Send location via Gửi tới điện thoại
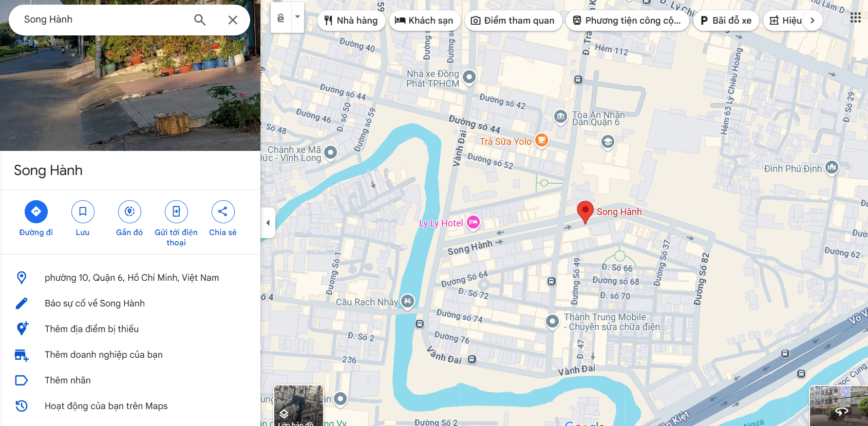Image resolution: width=868 pixels, height=426 pixels. [176, 224]
